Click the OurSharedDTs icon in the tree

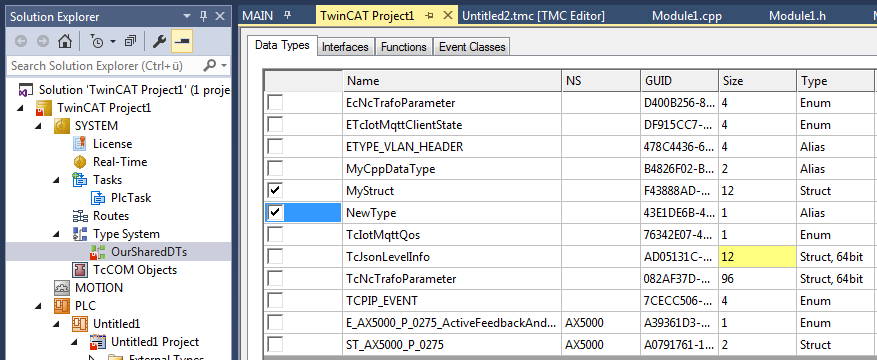(x=98, y=252)
